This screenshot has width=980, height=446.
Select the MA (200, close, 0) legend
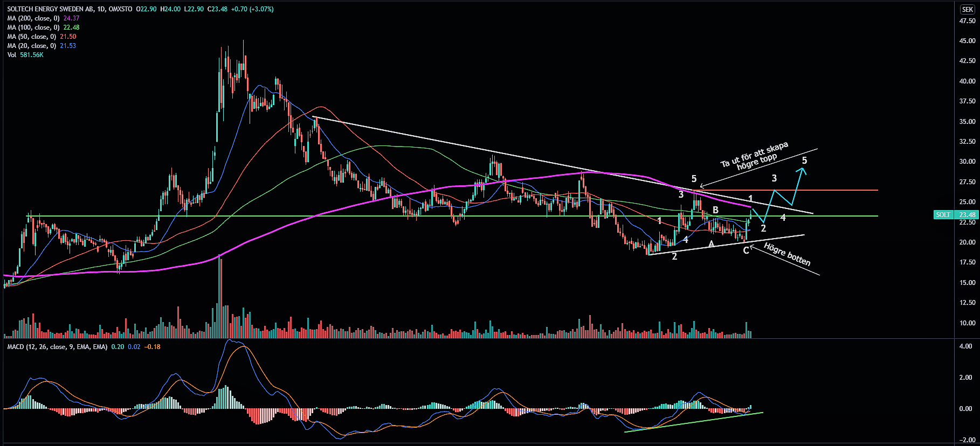tap(33, 18)
